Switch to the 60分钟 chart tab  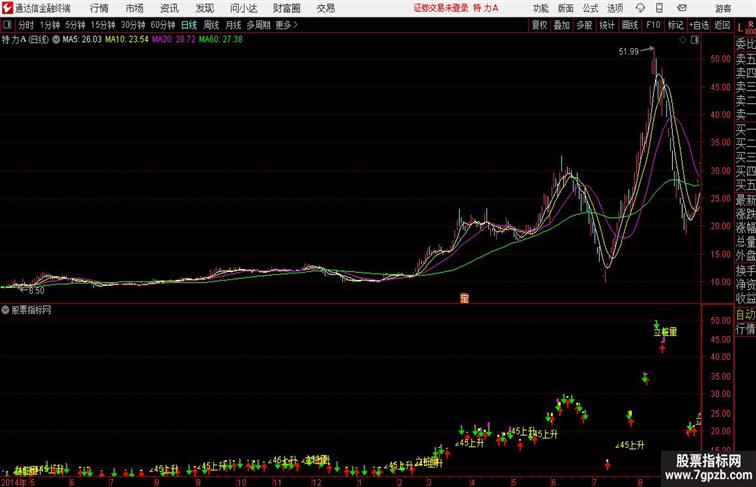tap(163, 25)
